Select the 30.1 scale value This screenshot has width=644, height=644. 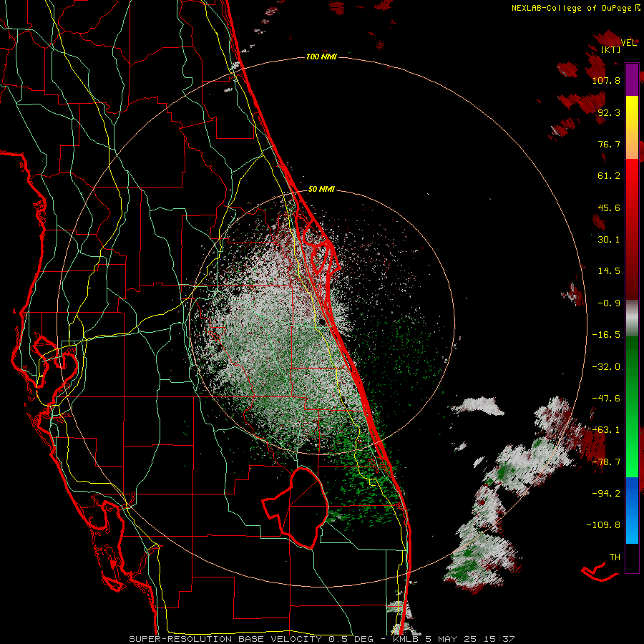[x=609, y=240]
